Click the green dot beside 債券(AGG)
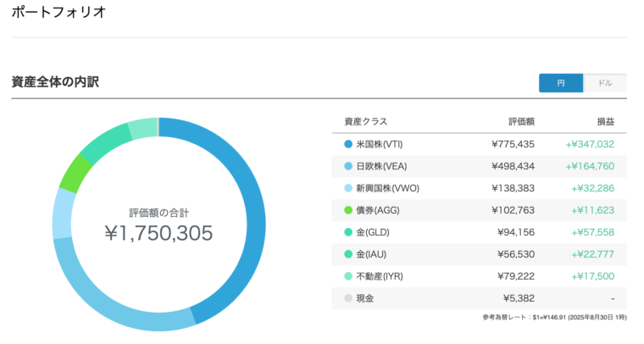The height and width of the screenshot is (344, 644). point(348,210)
